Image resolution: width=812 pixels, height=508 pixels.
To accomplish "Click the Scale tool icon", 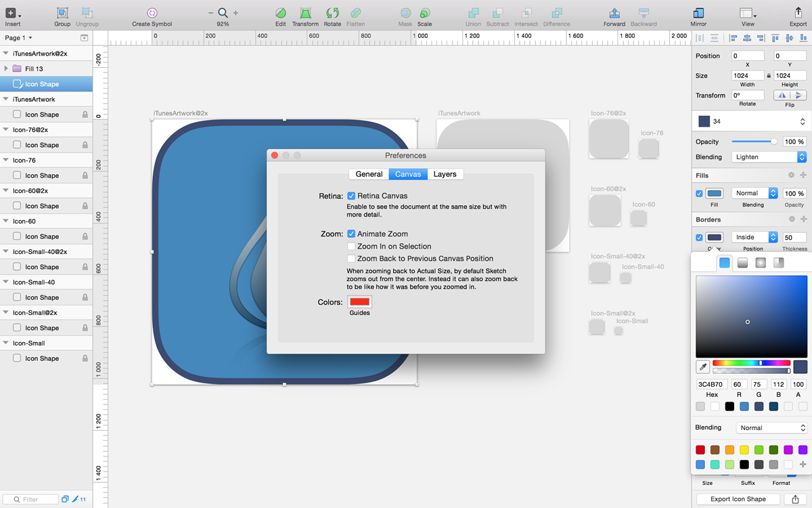I will [424, 14].
